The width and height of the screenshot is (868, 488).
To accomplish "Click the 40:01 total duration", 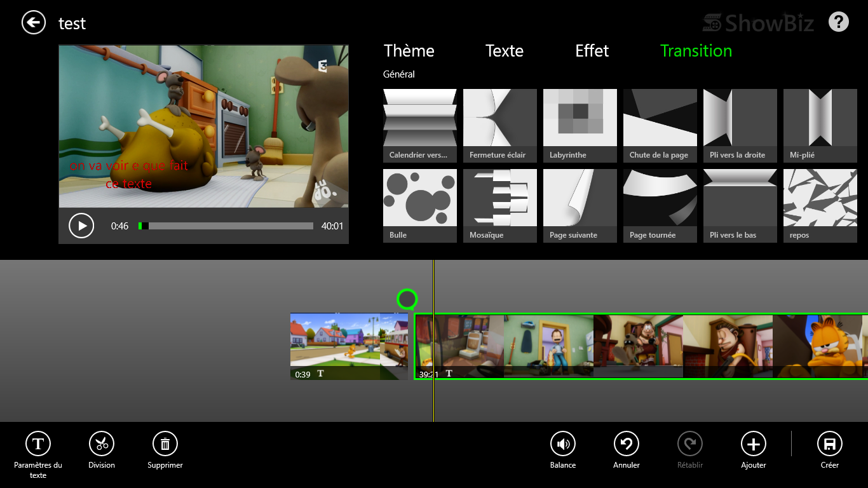I will point(332,226).
